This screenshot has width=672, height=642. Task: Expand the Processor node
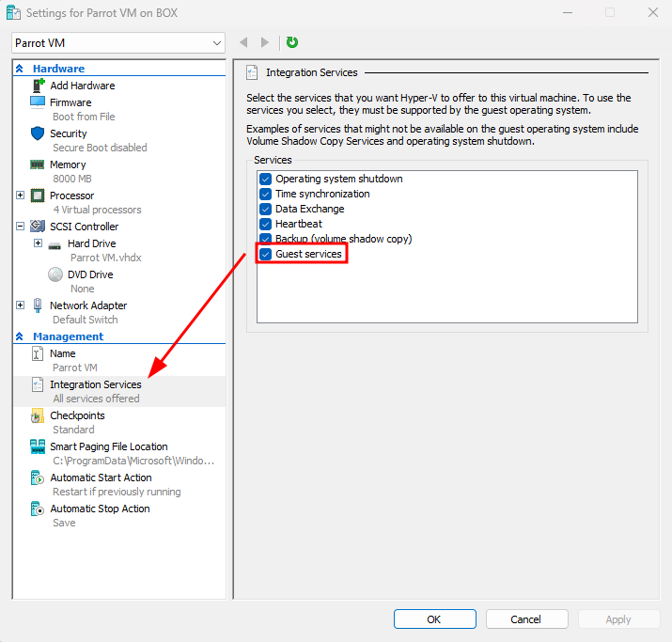(20, 195)
